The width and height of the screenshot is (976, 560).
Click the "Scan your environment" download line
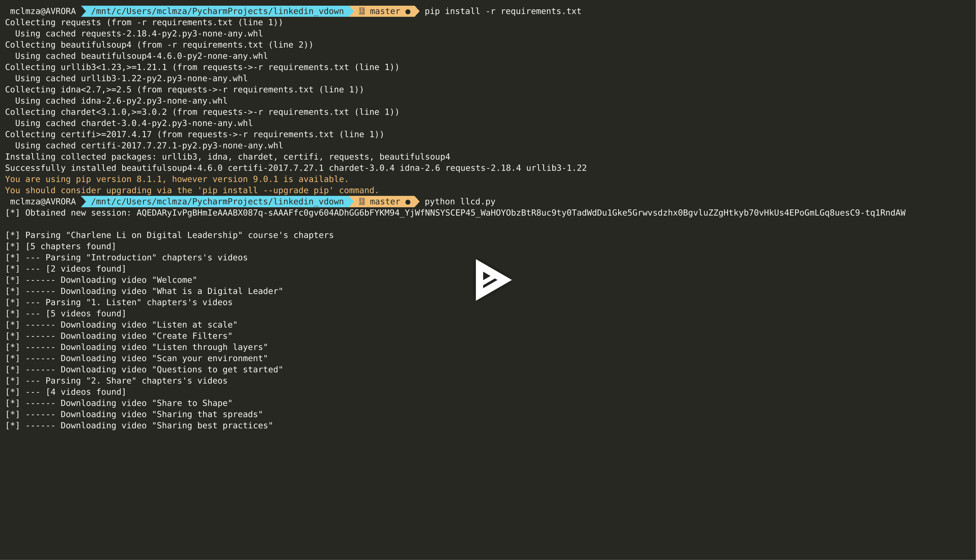pos(136,358)
